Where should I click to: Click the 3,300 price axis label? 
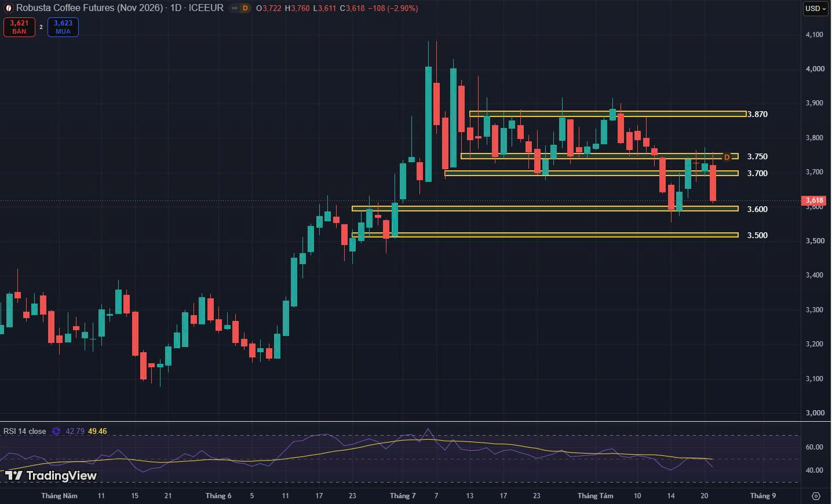click(815, 310)
